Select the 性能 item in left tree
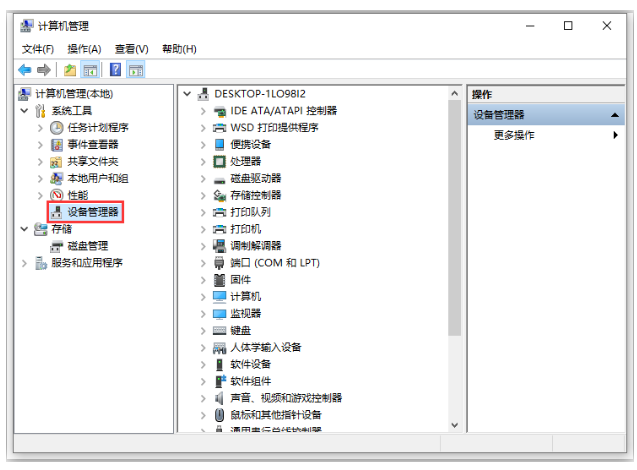The image size is (637, 470). (x=77, y=195)
